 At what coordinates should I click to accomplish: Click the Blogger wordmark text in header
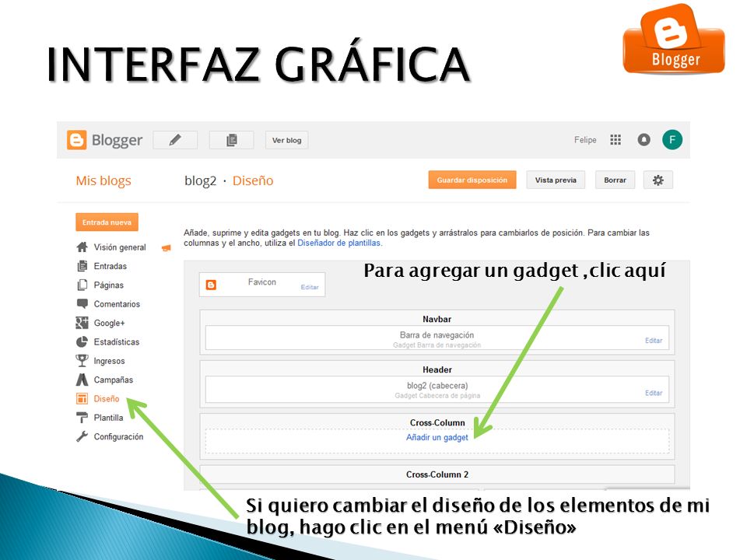(x=117, y=141)
